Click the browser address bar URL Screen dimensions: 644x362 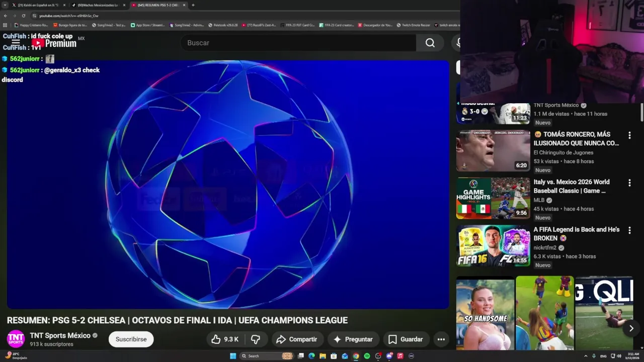click(69, 16)
